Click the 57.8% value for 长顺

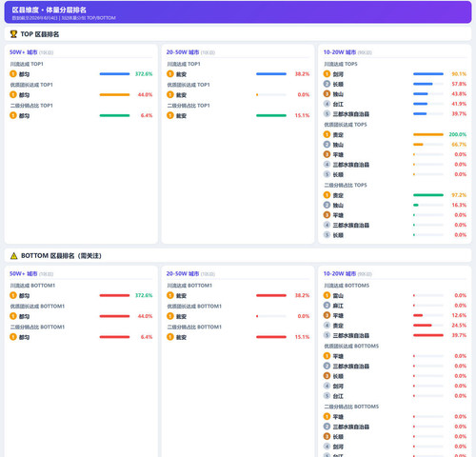pyautogui.click(x=459, y=84)
